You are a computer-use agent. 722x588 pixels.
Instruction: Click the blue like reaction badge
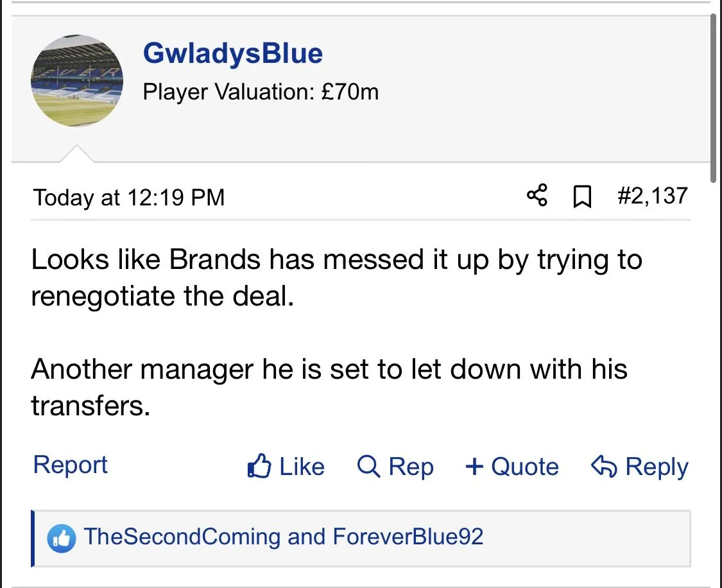click(61, 538)
